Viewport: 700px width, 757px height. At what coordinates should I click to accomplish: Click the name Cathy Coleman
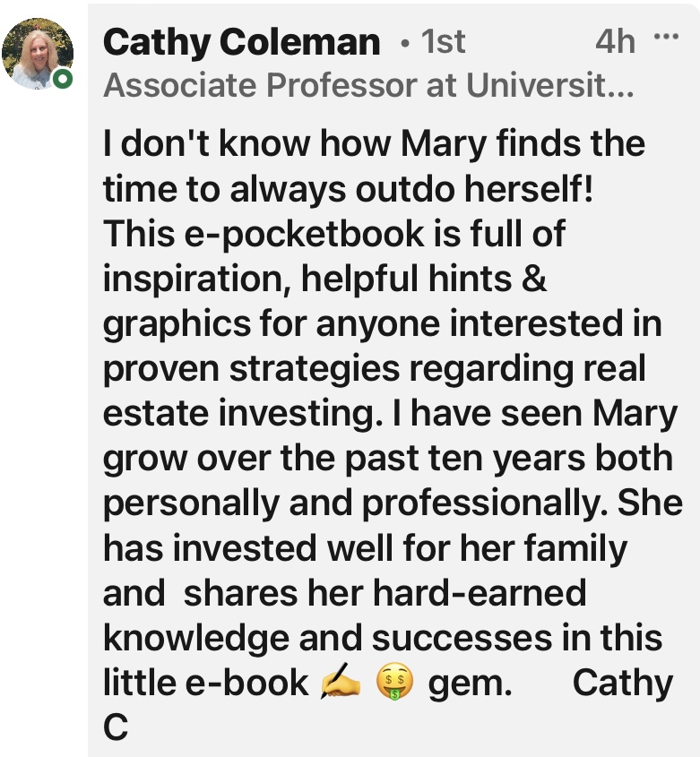coord(242,41)
